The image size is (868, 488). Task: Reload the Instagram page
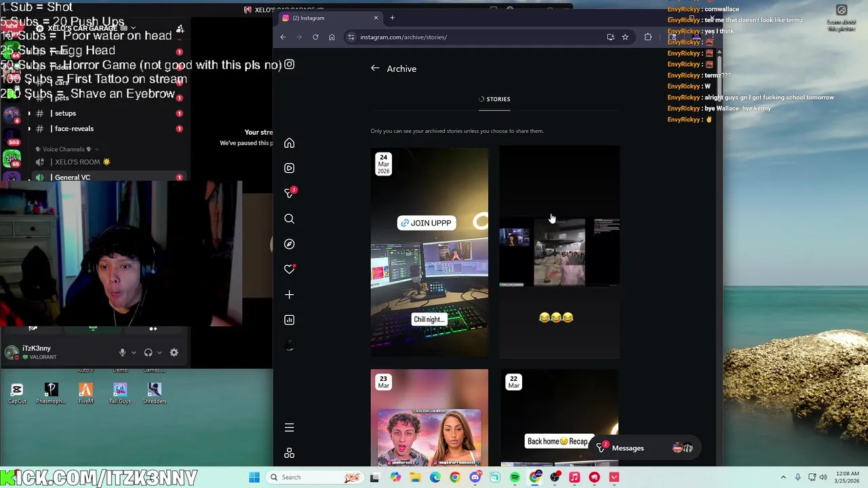tap(315, 37)
